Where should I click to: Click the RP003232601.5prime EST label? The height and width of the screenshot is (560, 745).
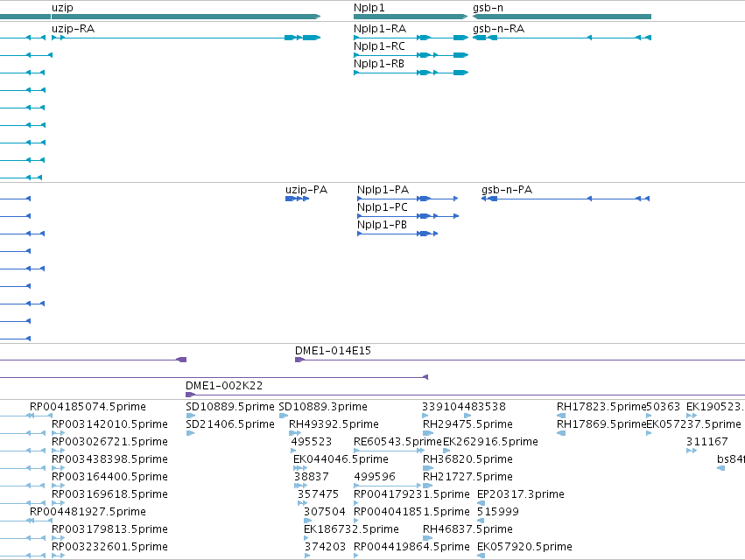(x=109, y=546)
